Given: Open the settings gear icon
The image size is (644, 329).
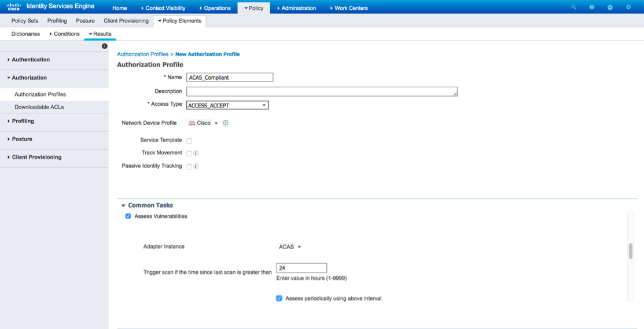Looking at the screenshot, I should [628, 8].
